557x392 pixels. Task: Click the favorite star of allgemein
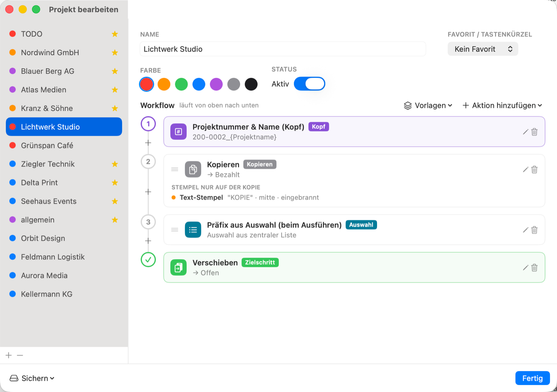115,220
